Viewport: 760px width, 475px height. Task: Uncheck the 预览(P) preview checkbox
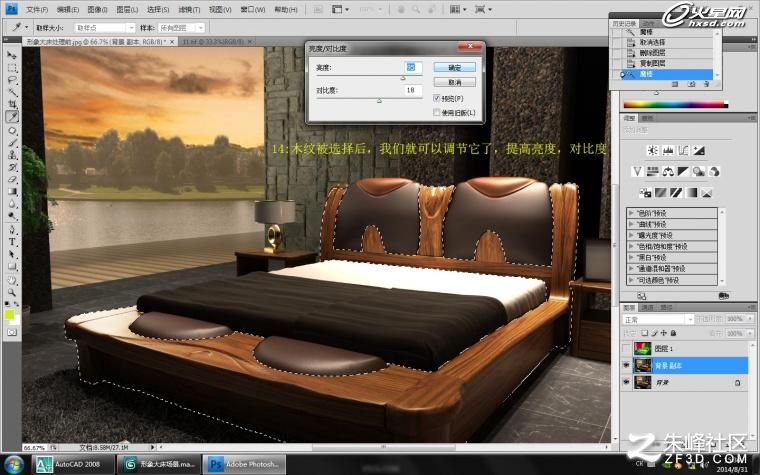coord(436,98)
